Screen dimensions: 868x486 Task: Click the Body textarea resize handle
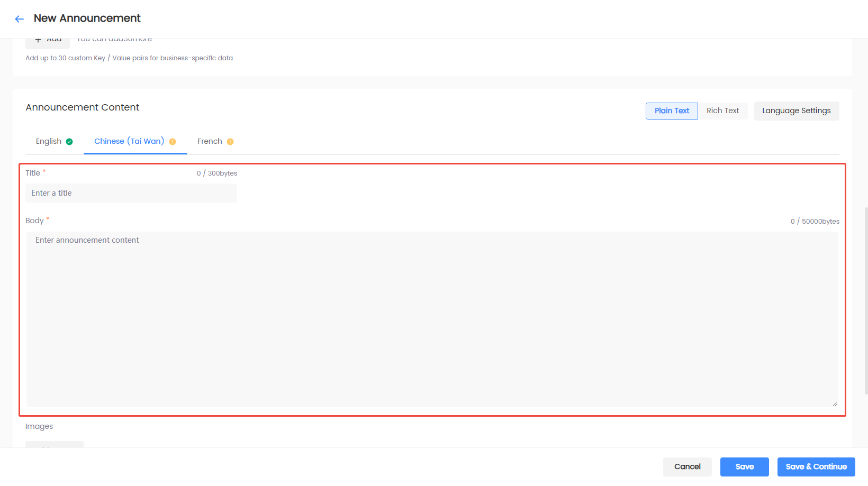point(835,404)
